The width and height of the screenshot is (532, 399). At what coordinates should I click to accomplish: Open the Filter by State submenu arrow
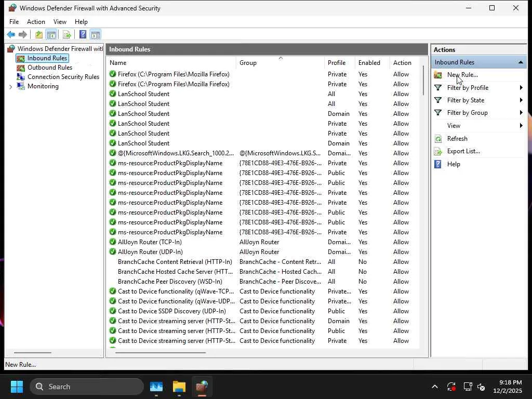521,100
